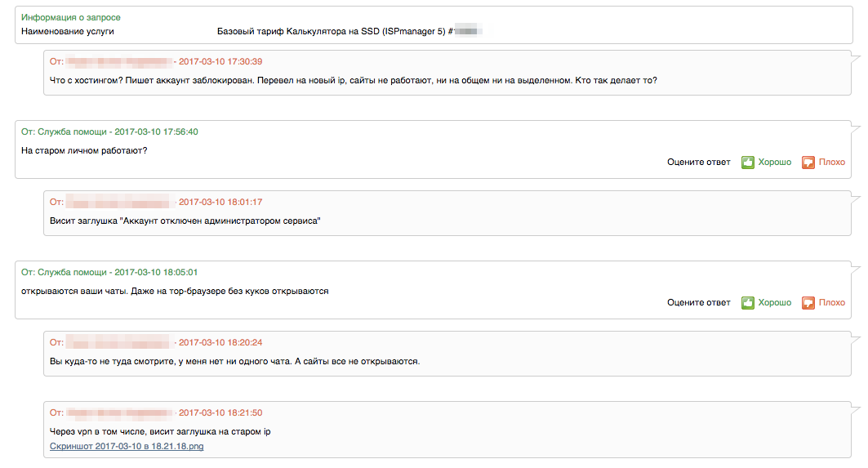The image size is (868, 468).
Task: Click message text starting "Висит заглушка"
Action: (185, 221)
